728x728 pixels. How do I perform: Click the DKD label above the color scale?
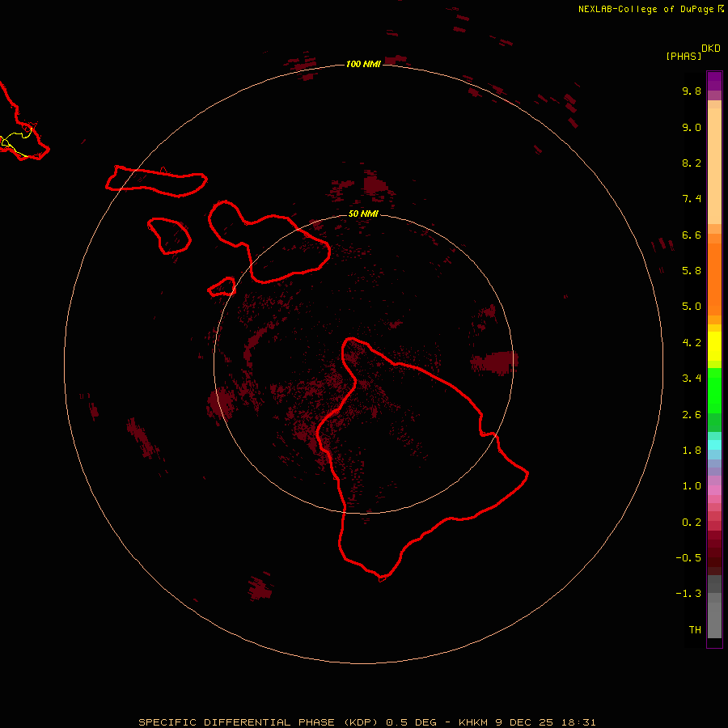point(711,49)
